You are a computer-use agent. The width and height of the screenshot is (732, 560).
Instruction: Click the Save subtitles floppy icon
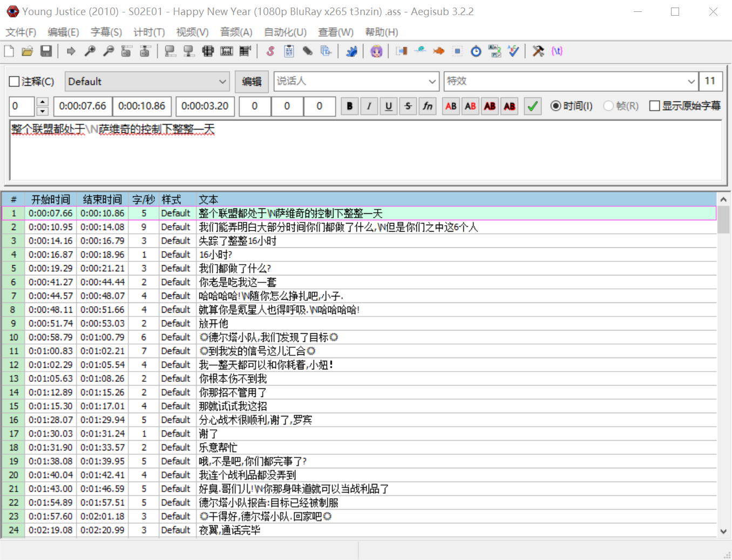point(46,51)
